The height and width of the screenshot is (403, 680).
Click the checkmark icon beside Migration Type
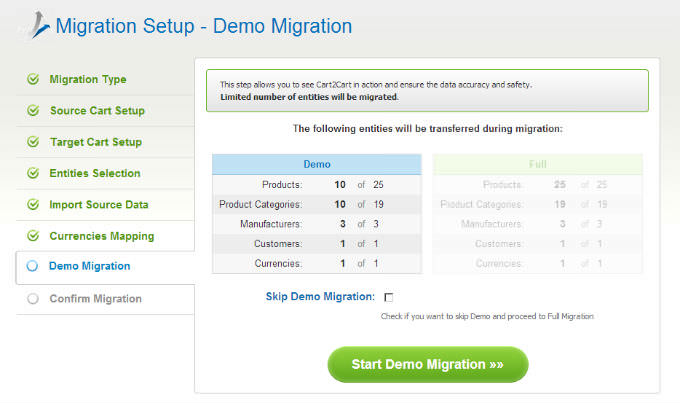coord(33,79)
